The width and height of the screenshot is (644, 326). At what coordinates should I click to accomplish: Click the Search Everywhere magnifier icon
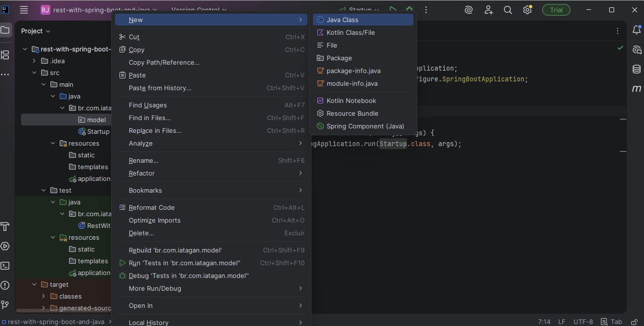tap(508, 10)
